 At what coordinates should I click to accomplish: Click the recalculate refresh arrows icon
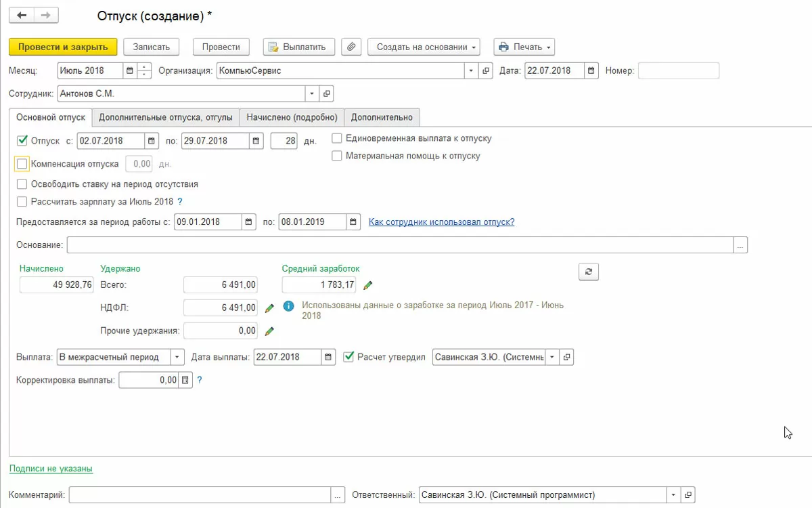tap(589, 272)
